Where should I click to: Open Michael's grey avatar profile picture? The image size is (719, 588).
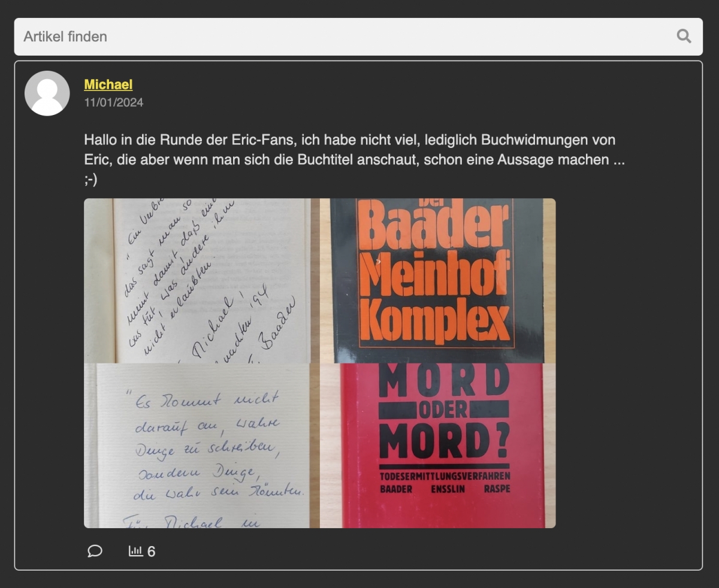(47, 93)
